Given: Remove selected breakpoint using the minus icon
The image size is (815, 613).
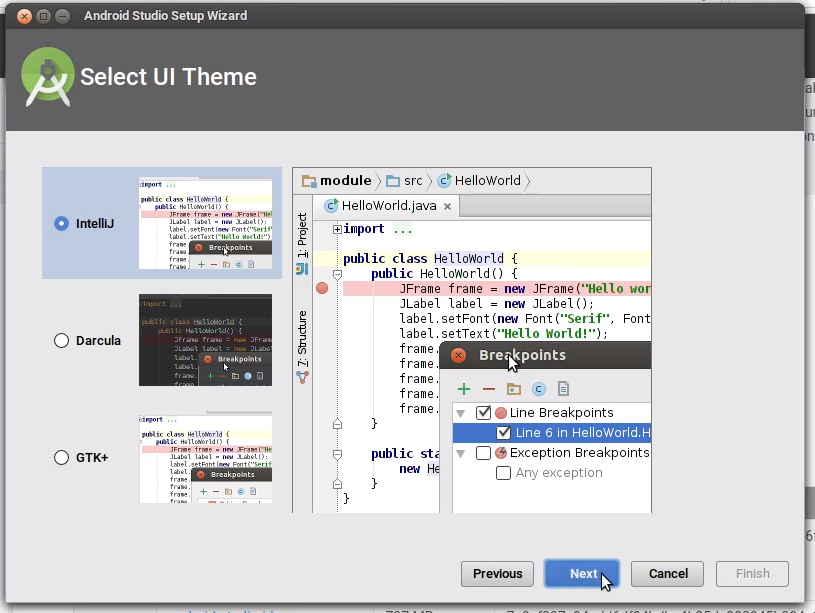Looking at the screenshot, I should point(488,389).
